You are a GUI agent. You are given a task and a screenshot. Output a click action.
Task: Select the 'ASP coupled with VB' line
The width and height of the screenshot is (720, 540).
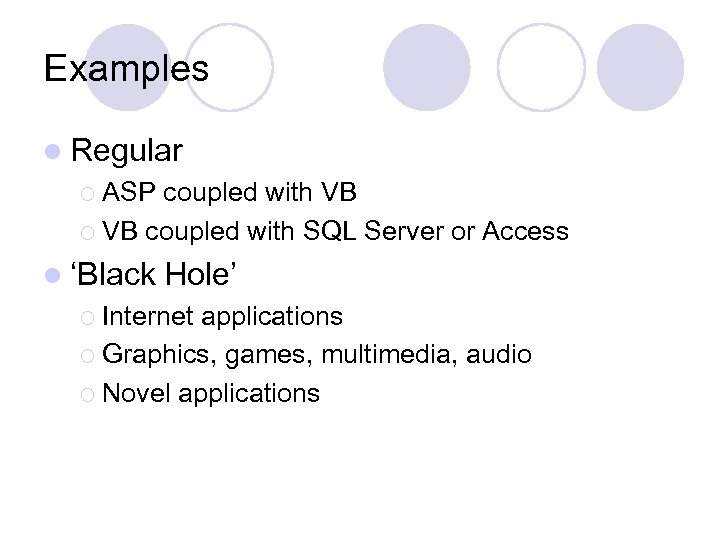tap(229, 192)
